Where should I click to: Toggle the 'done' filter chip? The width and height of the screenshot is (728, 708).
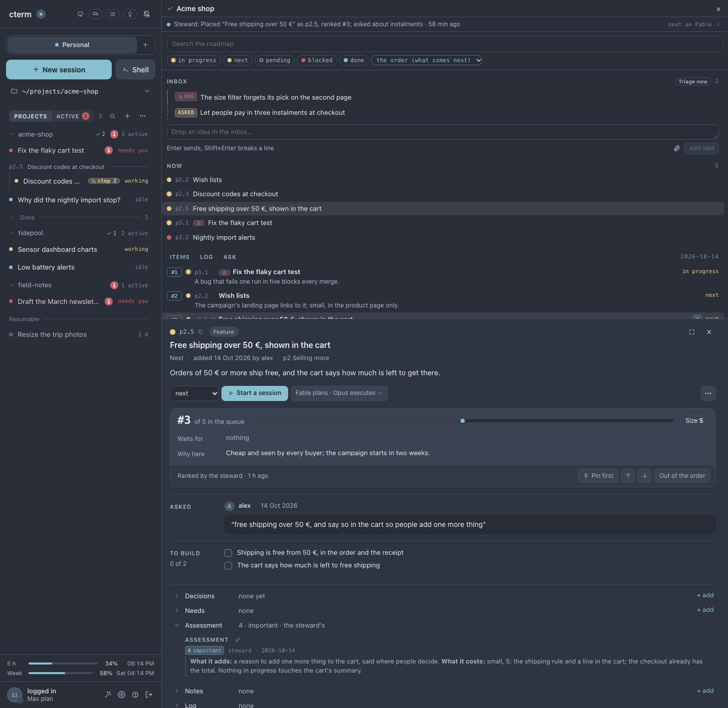(x=354, y=60)
